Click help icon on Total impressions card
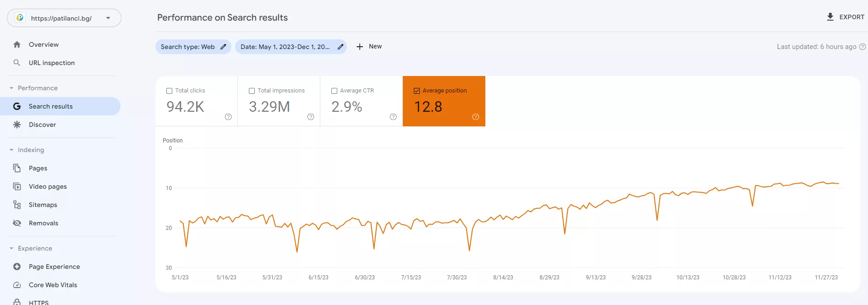868x305 pixels. pyautogui.click(x=311, y=117)
